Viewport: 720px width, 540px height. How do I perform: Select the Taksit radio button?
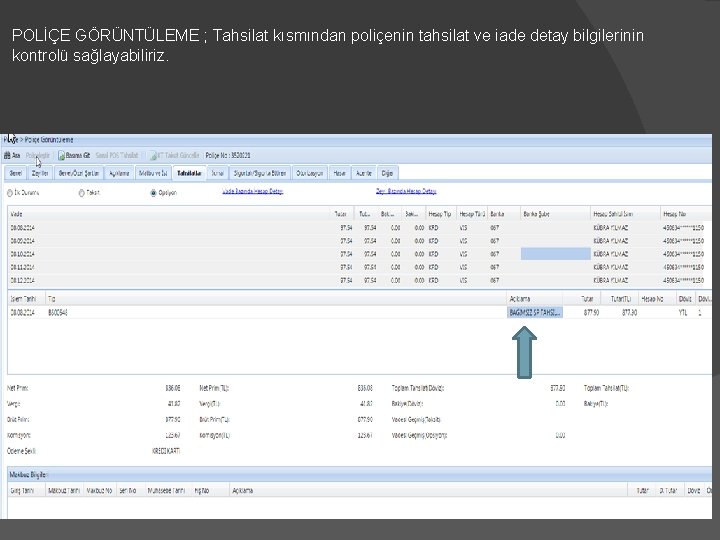coord(81,193)
